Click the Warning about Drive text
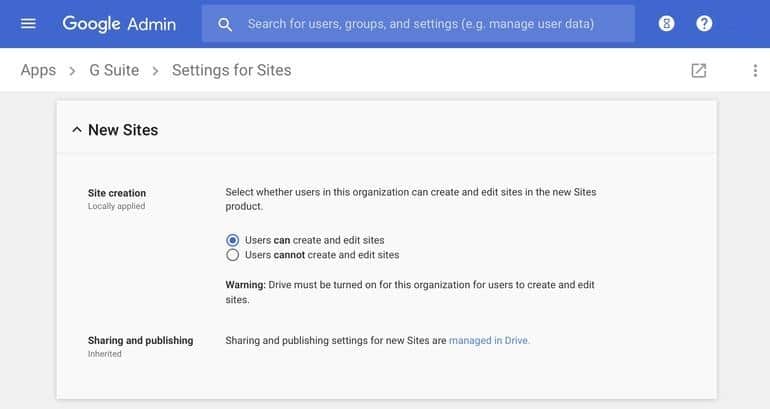 (410, 292)
